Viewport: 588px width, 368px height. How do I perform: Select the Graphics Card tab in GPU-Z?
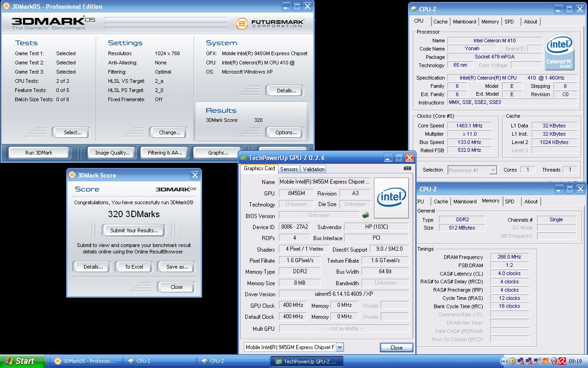tap(259, 168)
